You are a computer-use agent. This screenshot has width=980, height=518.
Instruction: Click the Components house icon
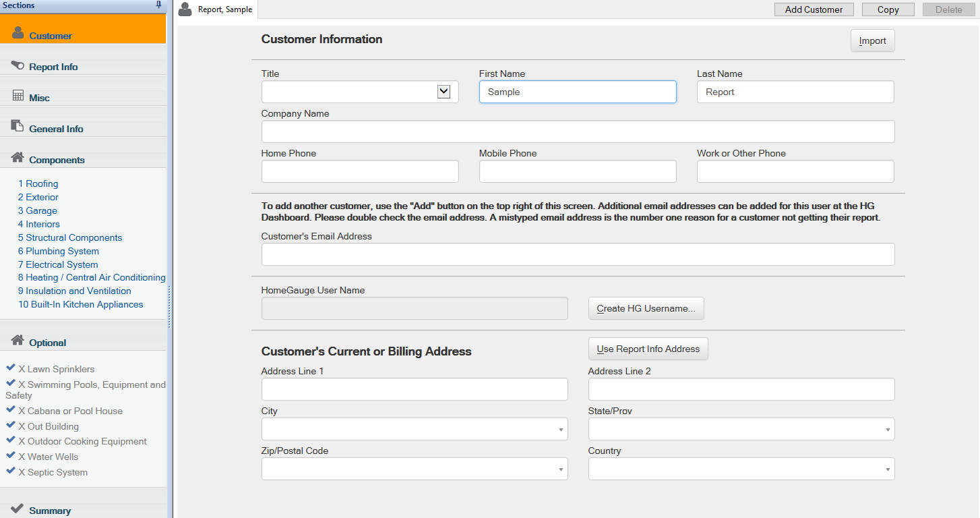(x=18, y=158)
